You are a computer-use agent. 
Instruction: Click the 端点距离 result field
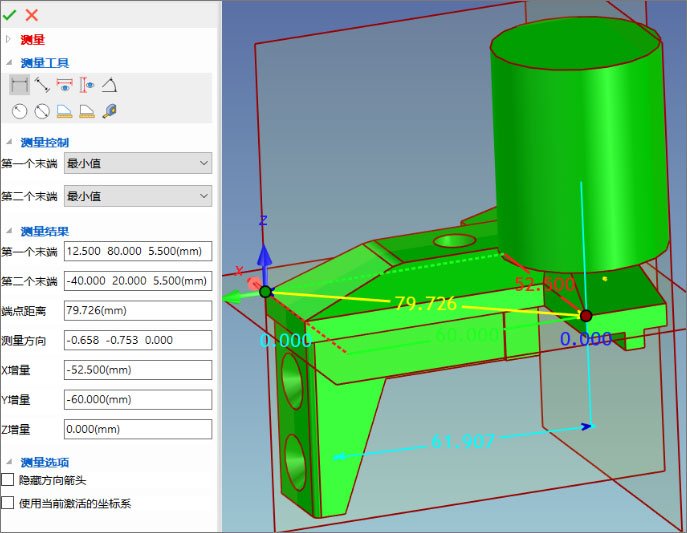coord(138,311)
